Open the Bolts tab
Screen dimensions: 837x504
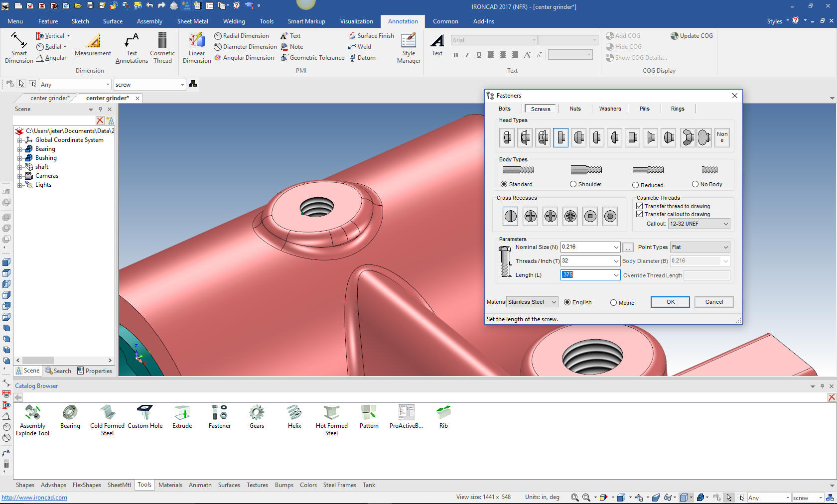pos(505,109)
